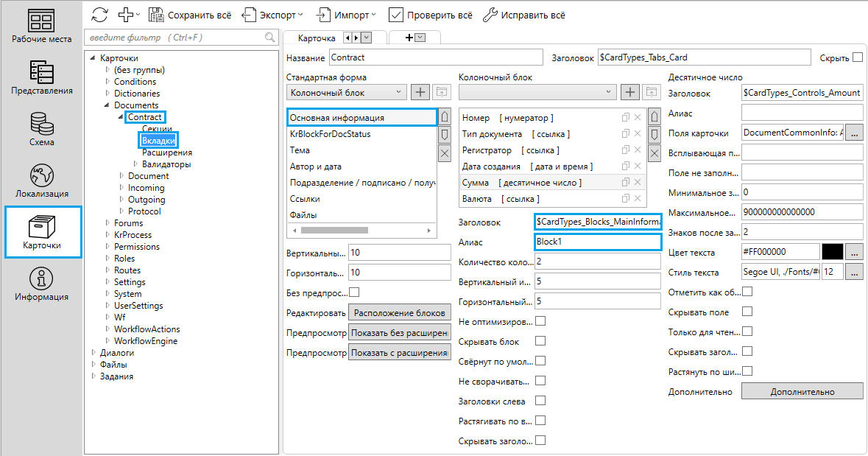Expand the Forums tree node
The height and width of the screenshot is (456, 868).
pyautogui.click(x=107, y=223)
